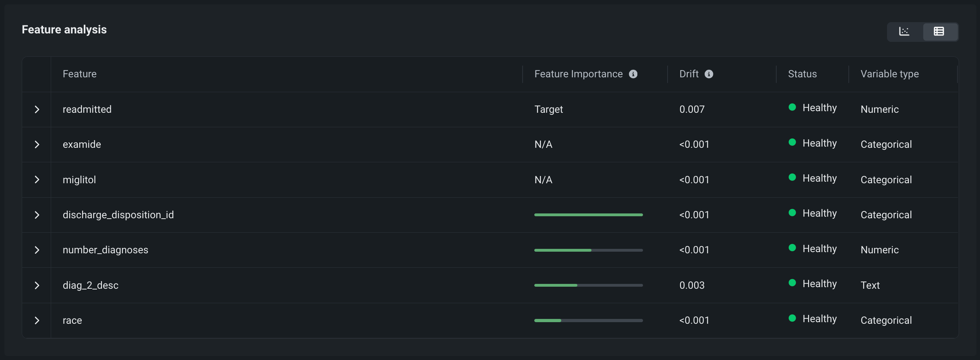Expand the miglitol feature row
Viewport: 980px width, 360px height.
(37, 180)
